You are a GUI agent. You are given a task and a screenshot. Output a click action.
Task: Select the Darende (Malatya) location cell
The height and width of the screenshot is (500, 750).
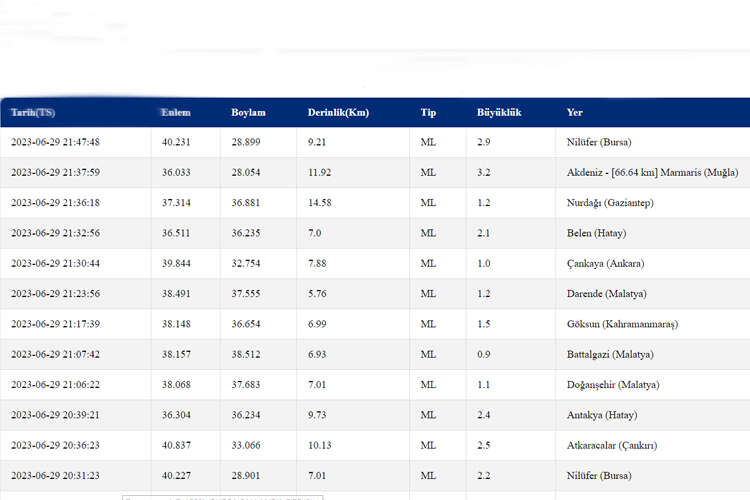pos(606,294)
